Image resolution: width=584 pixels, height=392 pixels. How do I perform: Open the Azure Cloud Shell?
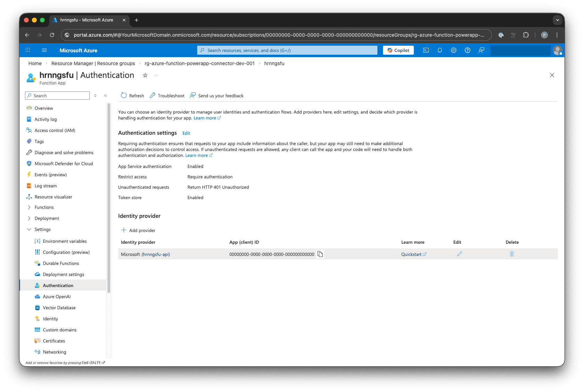pos(426,50)
